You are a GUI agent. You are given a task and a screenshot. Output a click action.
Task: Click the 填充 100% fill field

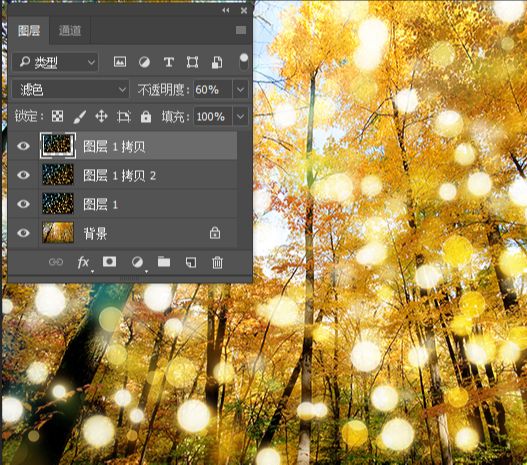pyautogui.click(x=212, y=117)
